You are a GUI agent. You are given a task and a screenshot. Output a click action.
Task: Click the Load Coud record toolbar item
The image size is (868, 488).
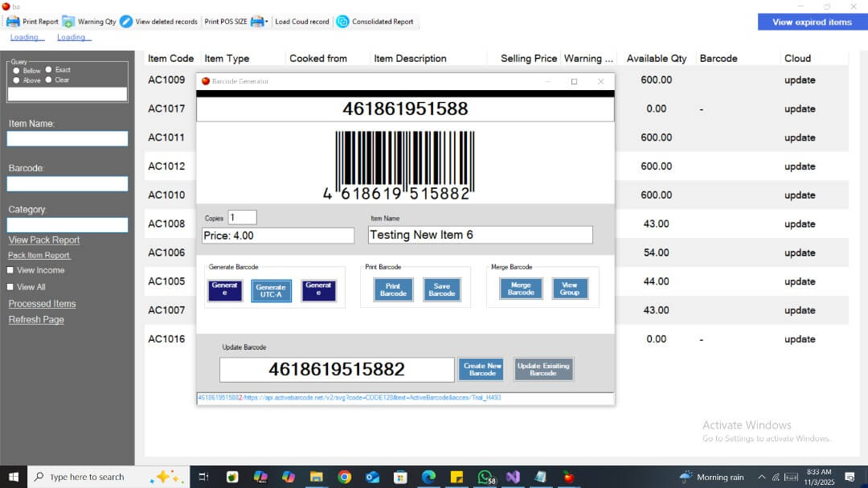301,22
